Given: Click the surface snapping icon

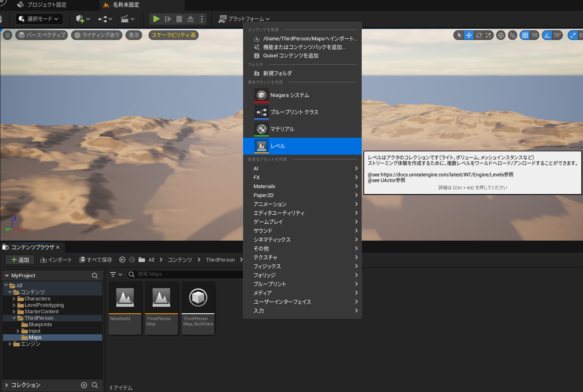Looking at the screenshot, I should [512, 35].
